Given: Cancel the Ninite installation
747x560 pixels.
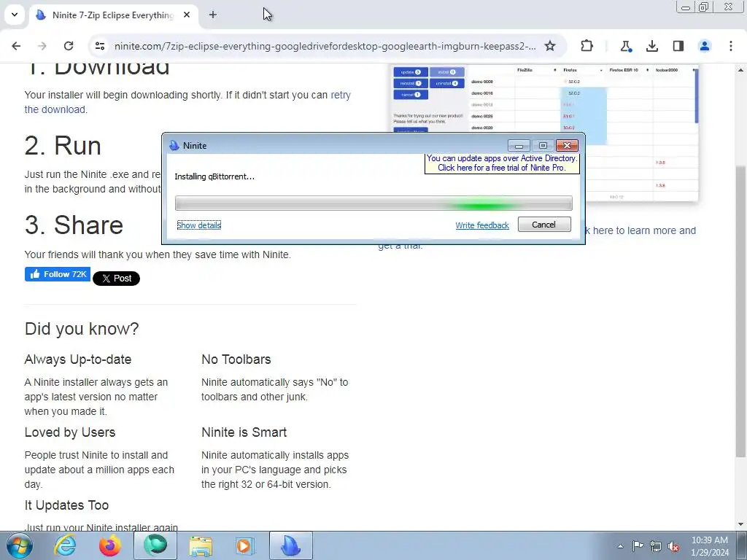Looking at the screenshot, I should pos(544,225).
